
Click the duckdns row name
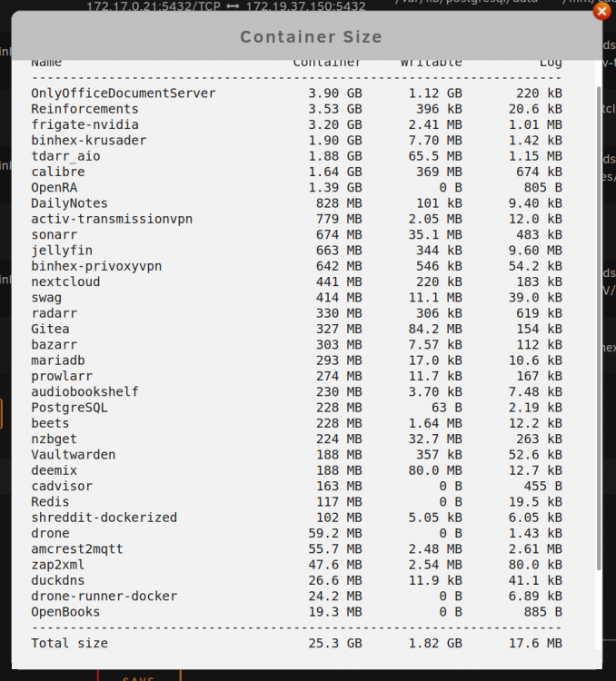pos(58,580)
